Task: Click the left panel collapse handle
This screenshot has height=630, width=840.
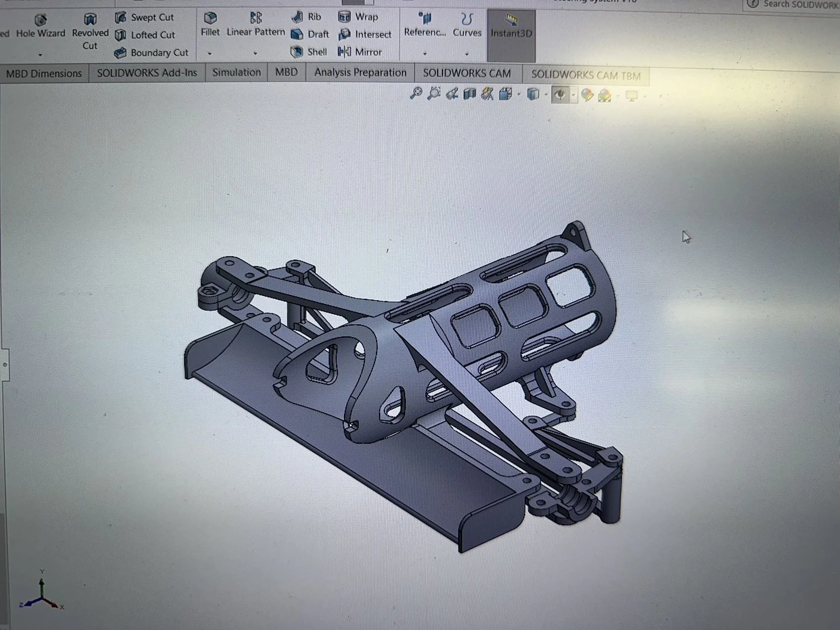Action: (4, 365)
